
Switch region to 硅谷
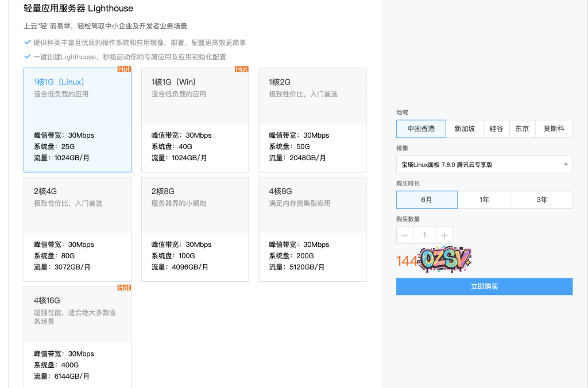(x=496, y=129)
